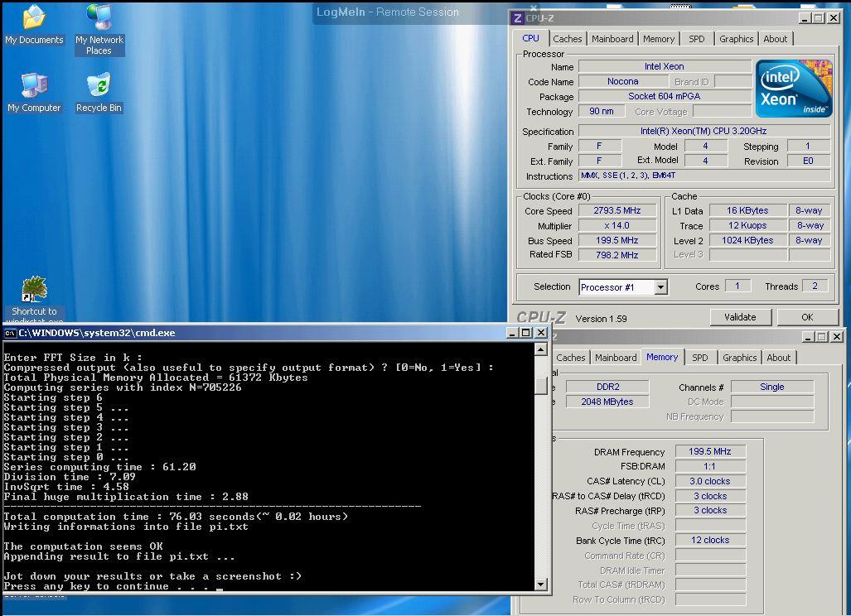
Task: Switch to SPD tab in top CPU-Z window
Action: click(696, 39)
